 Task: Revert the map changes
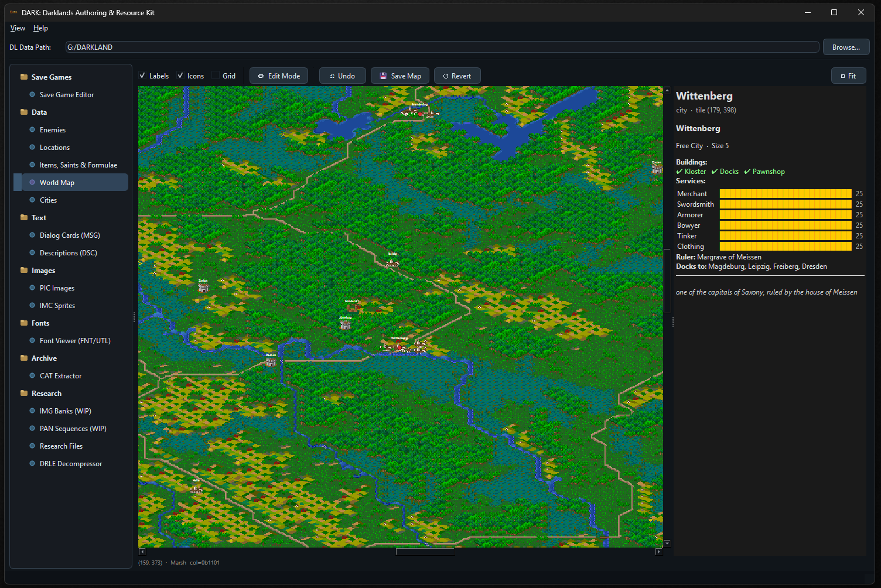pyautogui.click(x=457, y=76)
